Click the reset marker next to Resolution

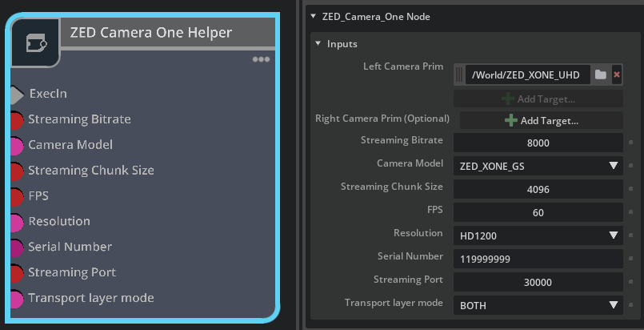click(631, 235)
